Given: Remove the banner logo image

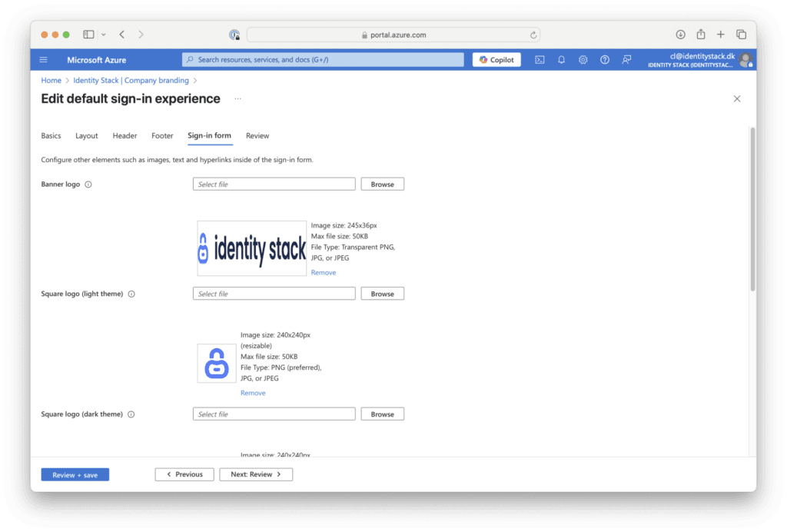Looking at the screenshot, I should point(324,272).
